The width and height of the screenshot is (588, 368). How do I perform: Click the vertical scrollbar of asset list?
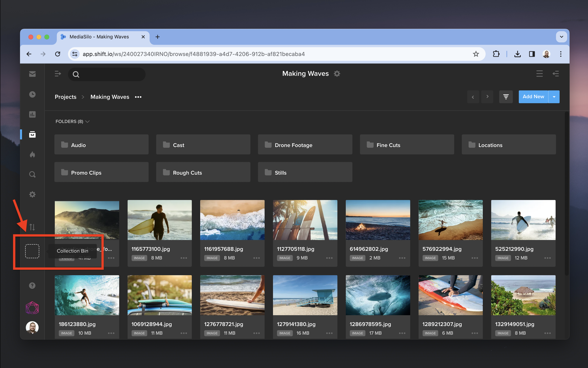[567, 193]
